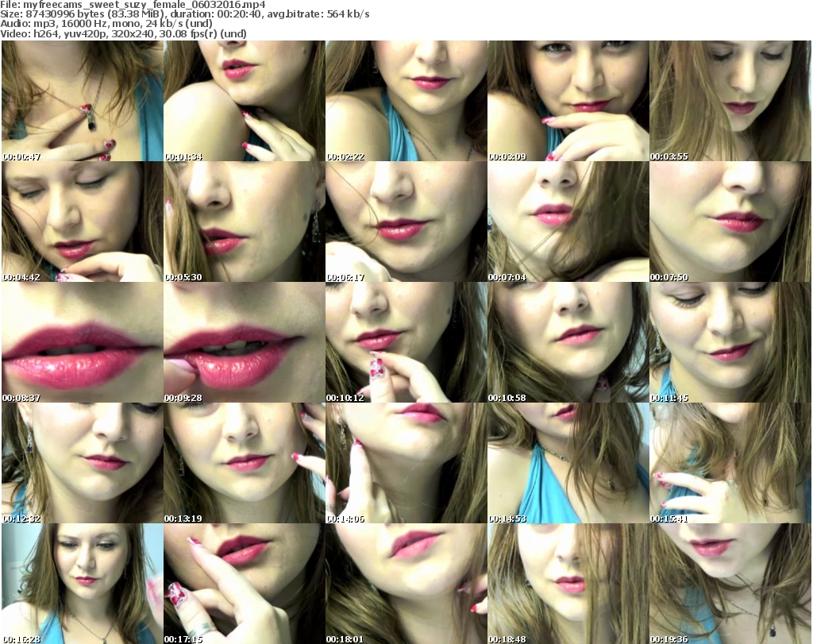The image size is (813, 644).
Task: View the frame captured at 00:19:36
Action: coord(730,584)
